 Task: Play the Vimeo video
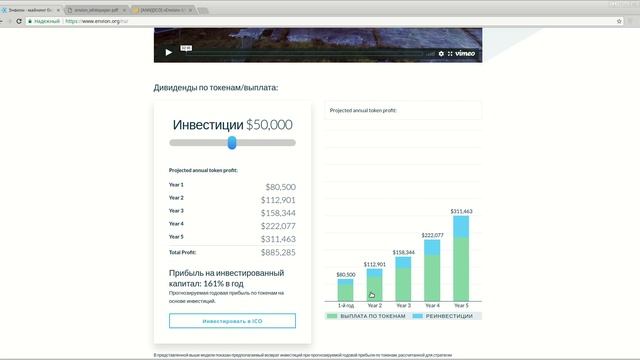click(x=169, y=52)
